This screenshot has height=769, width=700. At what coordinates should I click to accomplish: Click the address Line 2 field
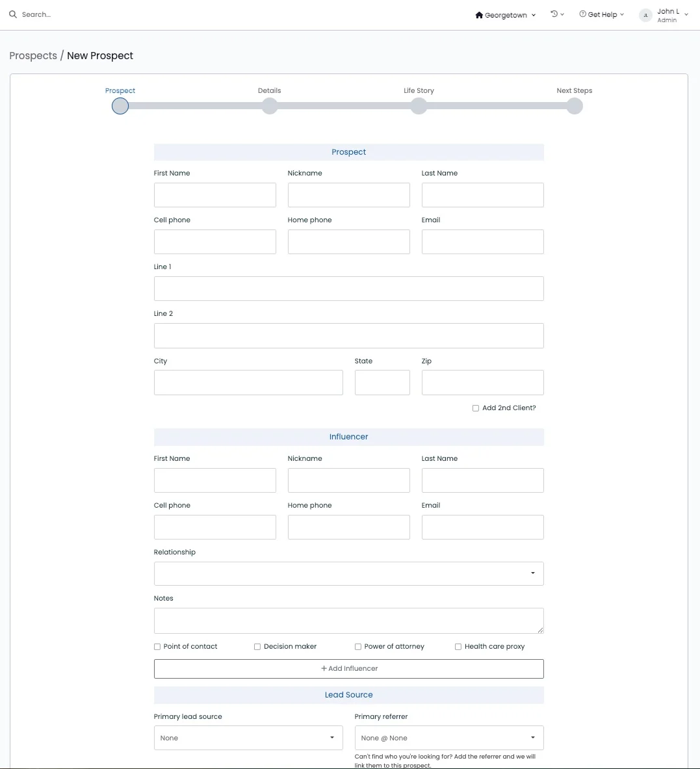pyautogui.click(x=348, y=335)
